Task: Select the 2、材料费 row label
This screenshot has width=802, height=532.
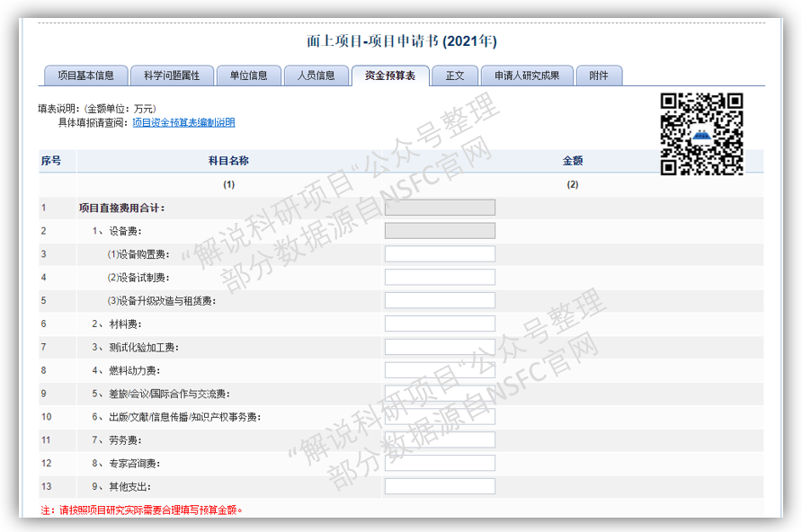Action: pyautogui.click(x=117, y=324)
